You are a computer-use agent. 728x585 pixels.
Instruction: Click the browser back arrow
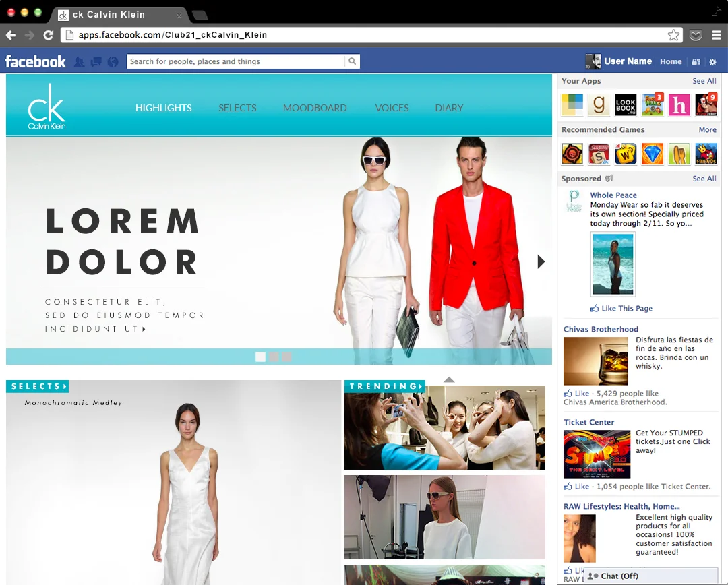[11, 35]
